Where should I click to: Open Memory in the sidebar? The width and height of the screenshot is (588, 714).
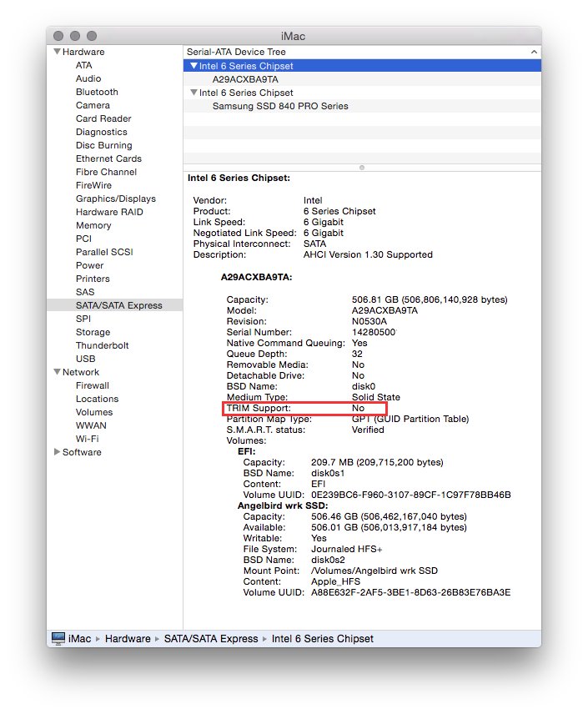[x=93, y=225]
